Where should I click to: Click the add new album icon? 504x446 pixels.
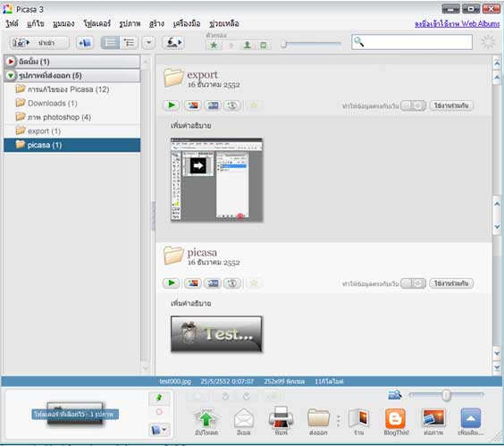click(x=85, y=42)
